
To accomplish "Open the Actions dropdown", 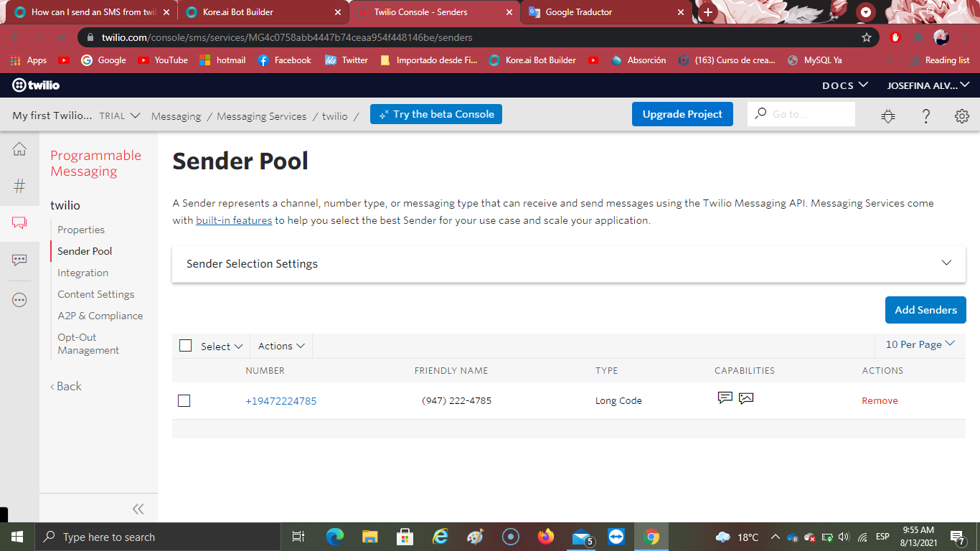I will coord(281,346).
